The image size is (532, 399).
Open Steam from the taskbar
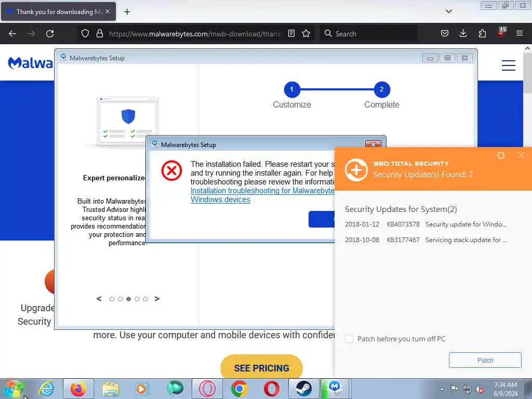point(303,389)
